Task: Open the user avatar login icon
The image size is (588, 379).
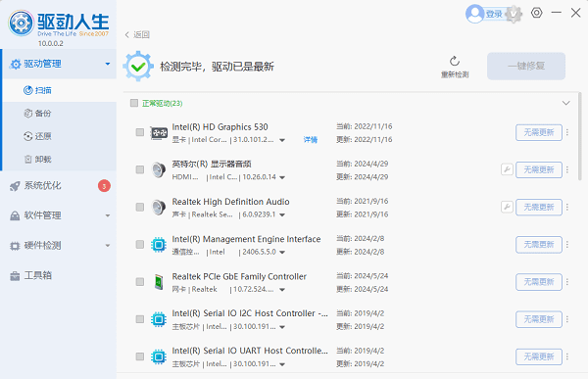Action: [x=474, y=14]
